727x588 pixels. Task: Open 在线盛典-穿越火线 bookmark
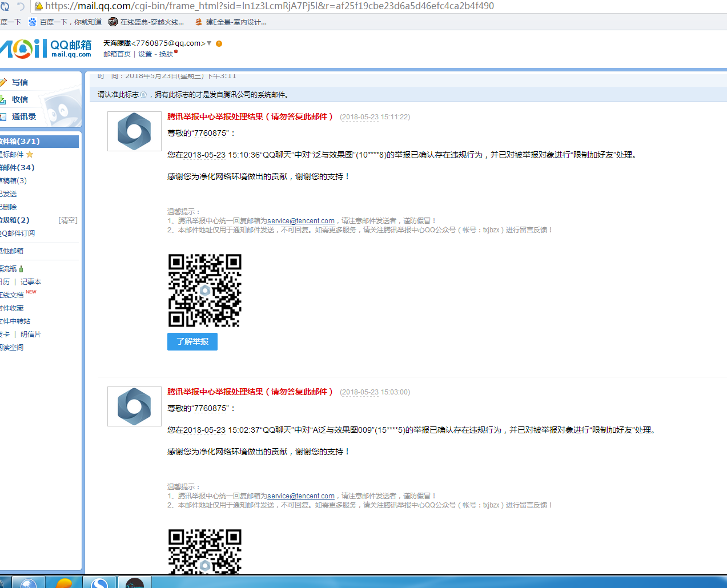coord(147,22)
